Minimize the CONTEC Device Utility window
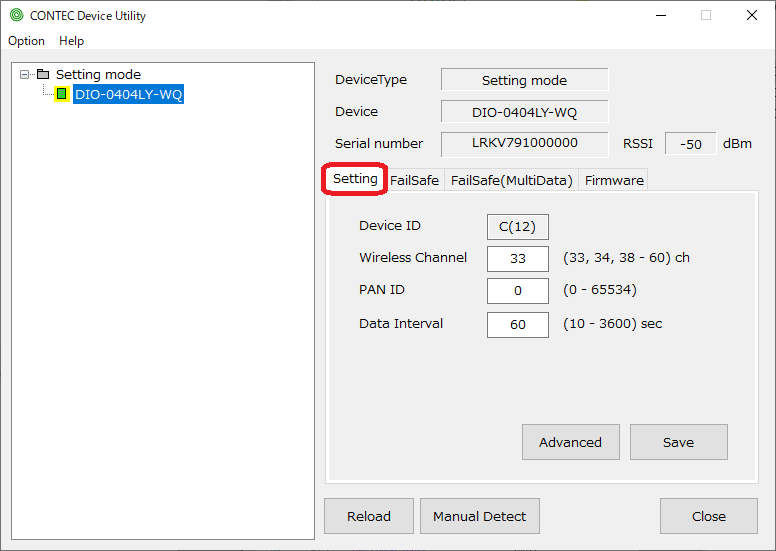The image size is (776, 551). [661, 15]
